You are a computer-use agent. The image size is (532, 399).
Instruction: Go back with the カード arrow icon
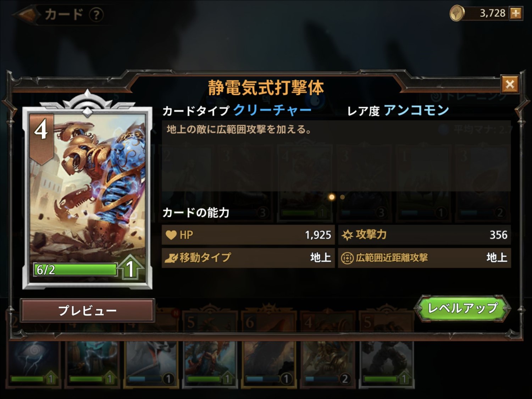coord(27,14)
